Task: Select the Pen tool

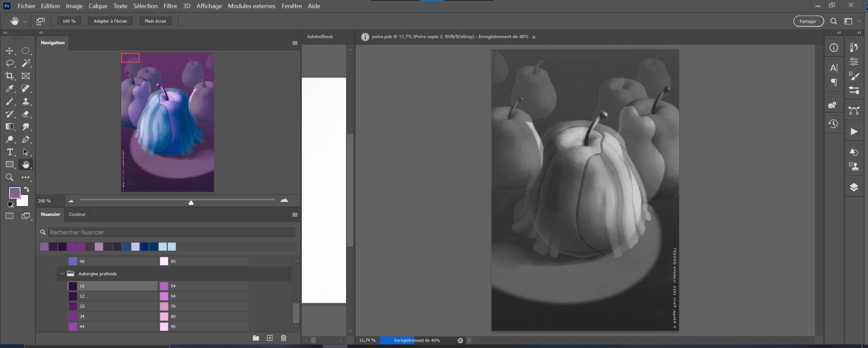Action: tap(25, 139)
